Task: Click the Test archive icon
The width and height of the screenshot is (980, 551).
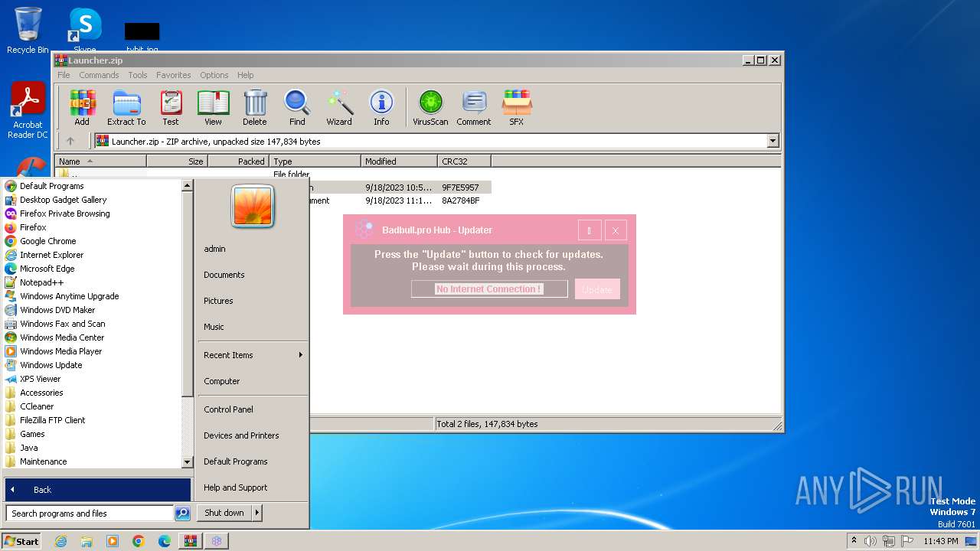Action: pyautogui.click(x=171, y=108)
